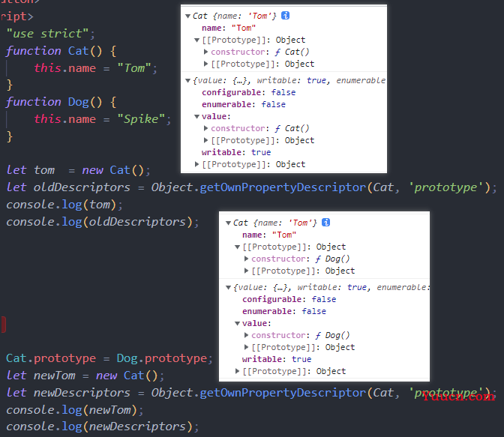Expand [[Prototype]]: Object below writable: true in the Cat() panel

tap(197, 164)
